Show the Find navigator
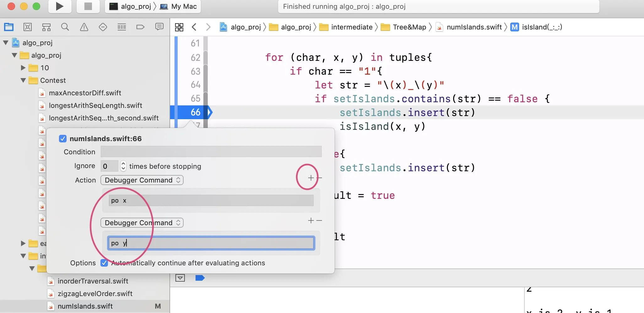Image resolution: width=644 pixels, height=313 pixels. click(65, 27)
